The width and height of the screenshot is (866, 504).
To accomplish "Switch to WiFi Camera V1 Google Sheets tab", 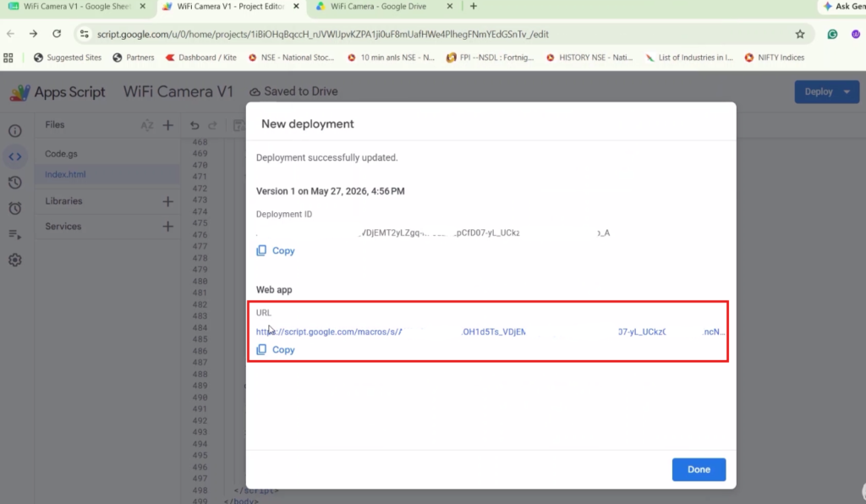I will 76,7.
